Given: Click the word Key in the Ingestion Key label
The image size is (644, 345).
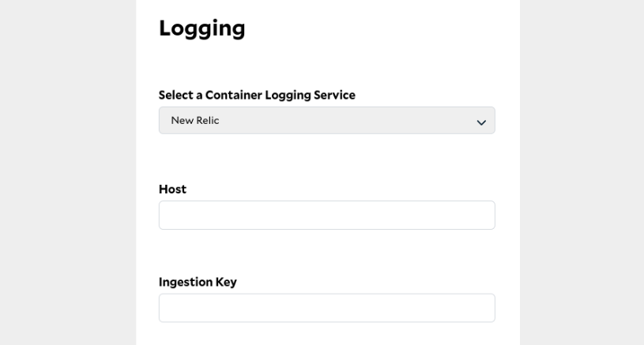Looking at the screenshot, I should pos(226,282).
